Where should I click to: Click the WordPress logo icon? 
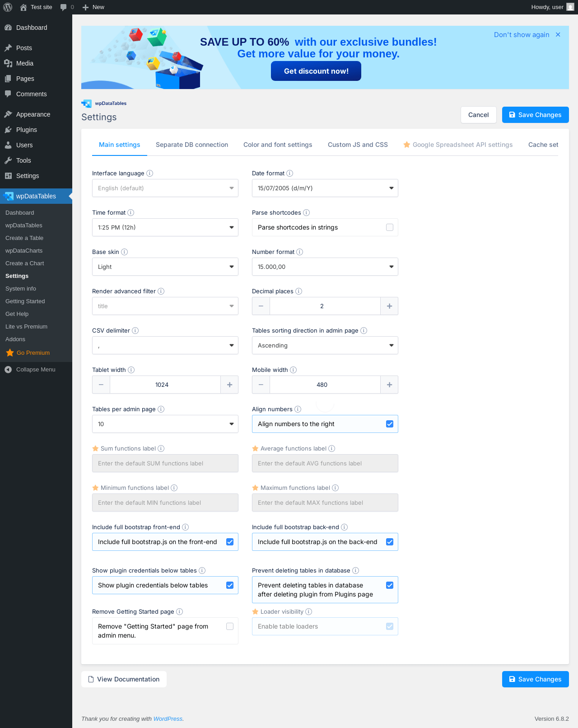8,7
